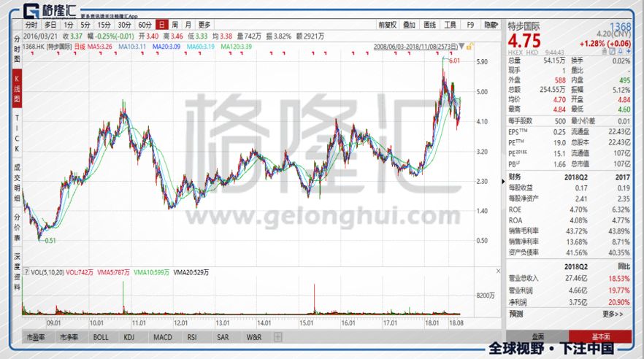The image size is (644, 359).
Task: Select the 日 daily chart tab
Action: pos(162,25)
